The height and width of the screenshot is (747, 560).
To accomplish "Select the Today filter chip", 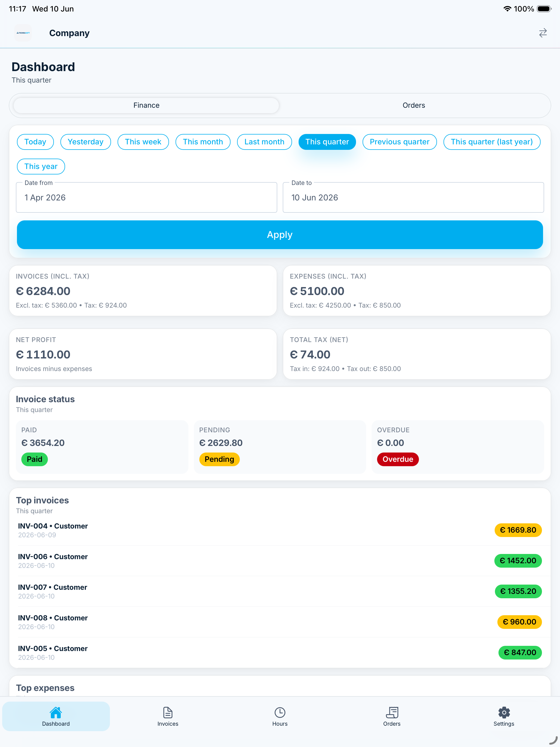I will pos(36,142).
